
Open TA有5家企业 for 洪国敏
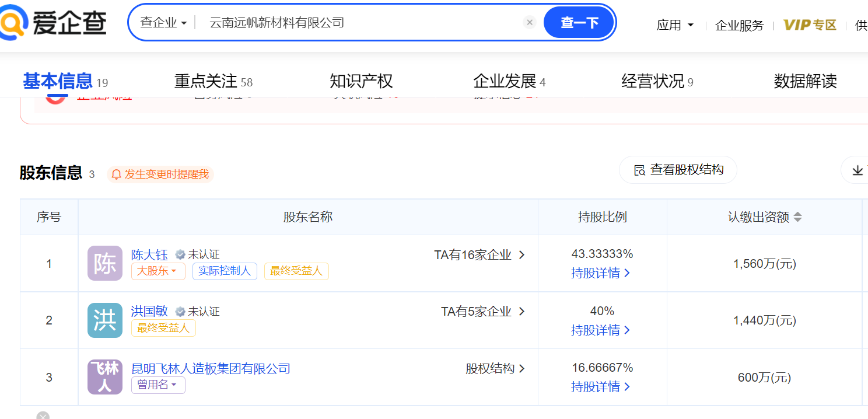point(483,312)
